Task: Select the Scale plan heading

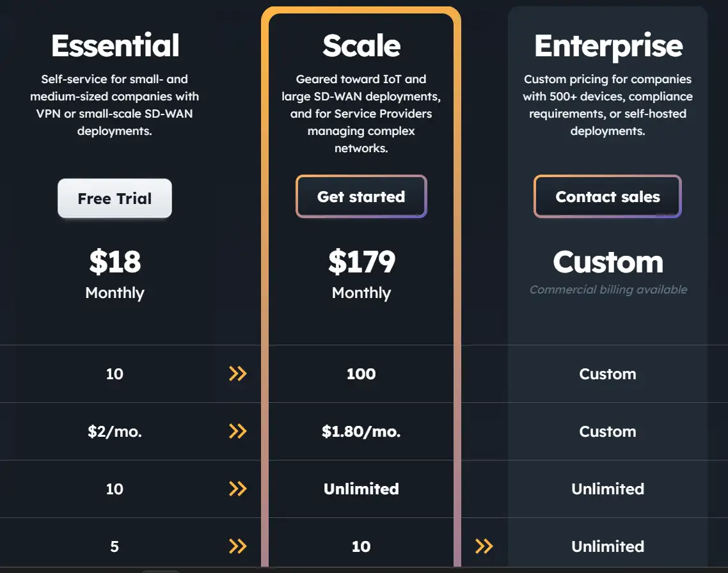Action: (361, 45)
